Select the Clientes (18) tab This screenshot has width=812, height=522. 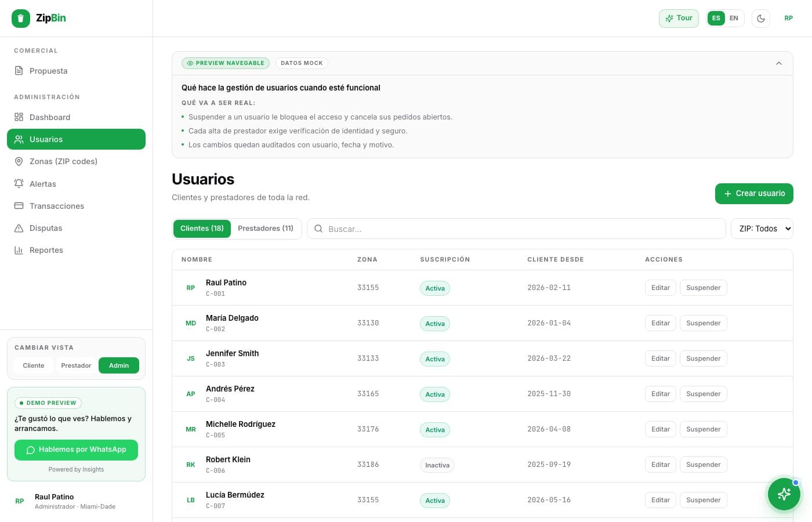tap(202, 229)
